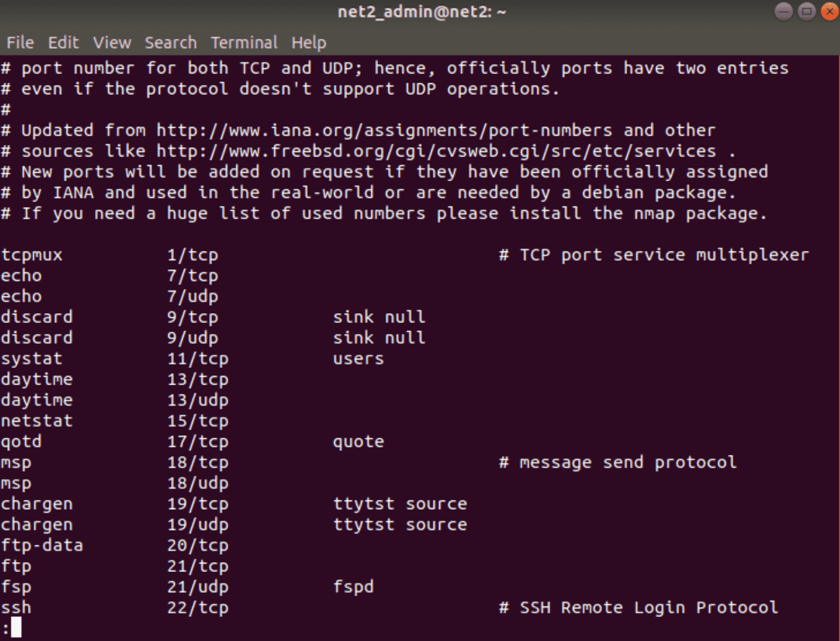Click the freebsd.org services URL
The image size is (840, 641).
pos(436,151)
